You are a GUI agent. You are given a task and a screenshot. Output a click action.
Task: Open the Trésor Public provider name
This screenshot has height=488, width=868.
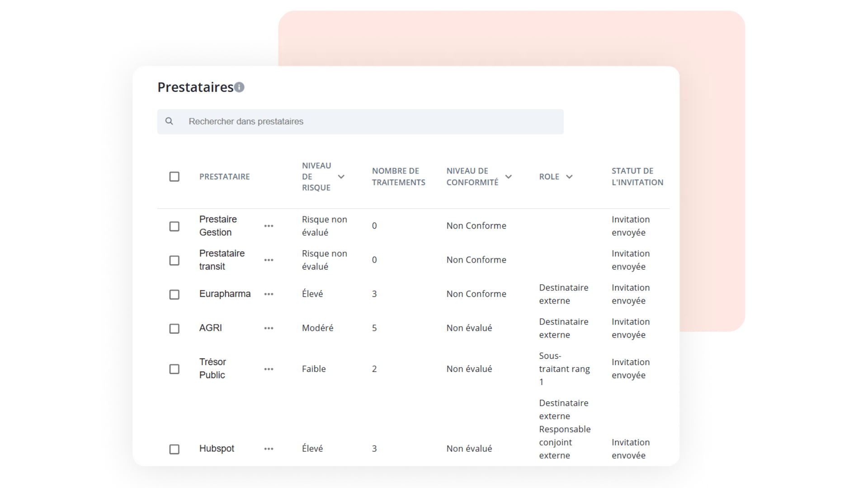(212, 369)
